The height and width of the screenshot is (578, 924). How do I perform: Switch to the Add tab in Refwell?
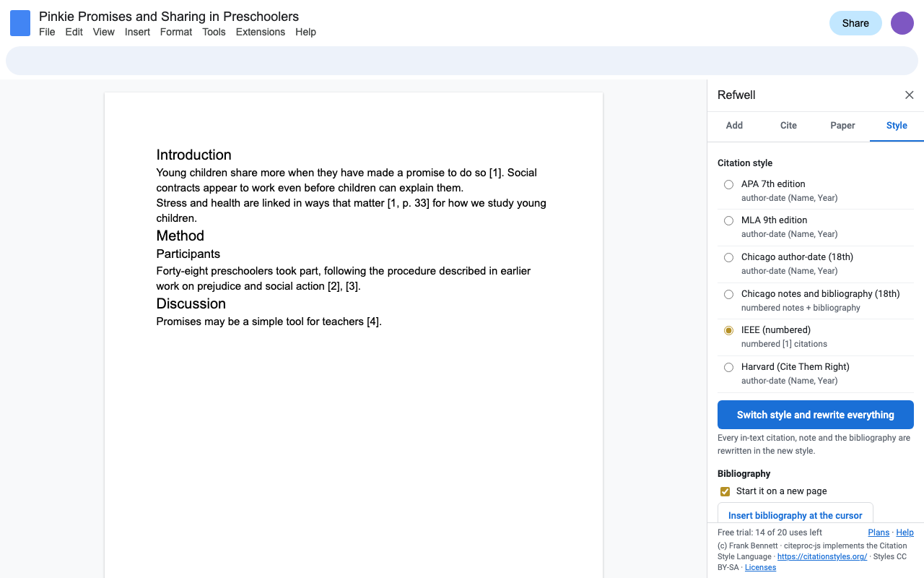[x=734, y=126]
